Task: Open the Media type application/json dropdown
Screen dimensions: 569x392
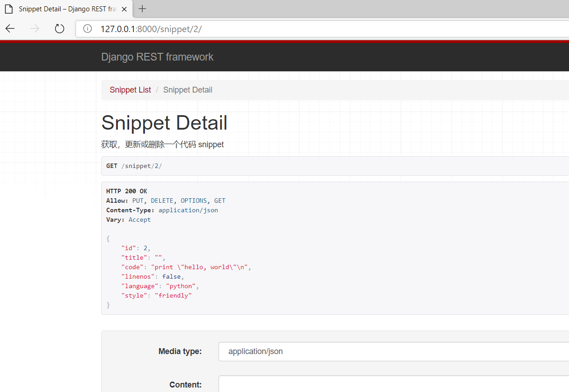Action: pos(394,351)
